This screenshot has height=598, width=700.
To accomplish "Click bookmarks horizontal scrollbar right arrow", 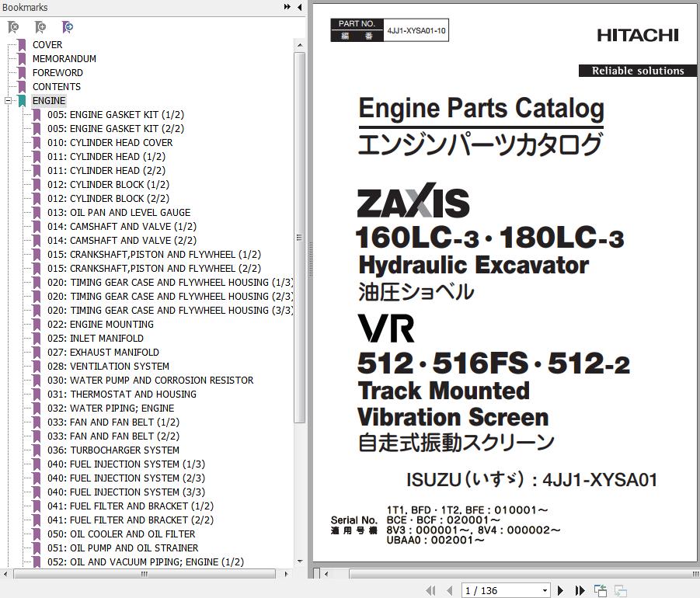I will point(286,574).
